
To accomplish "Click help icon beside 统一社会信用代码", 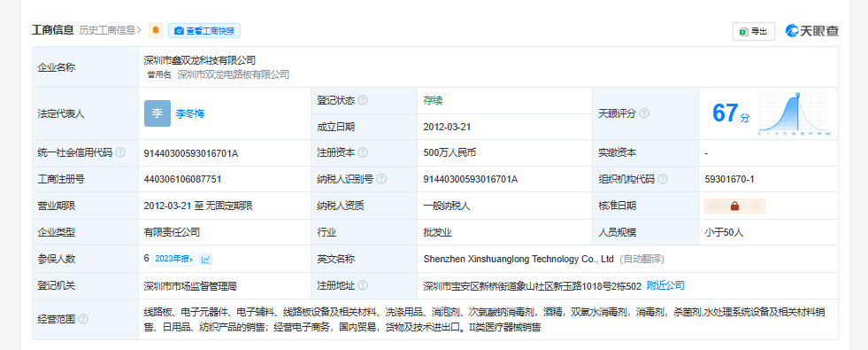I will (119, 152).
